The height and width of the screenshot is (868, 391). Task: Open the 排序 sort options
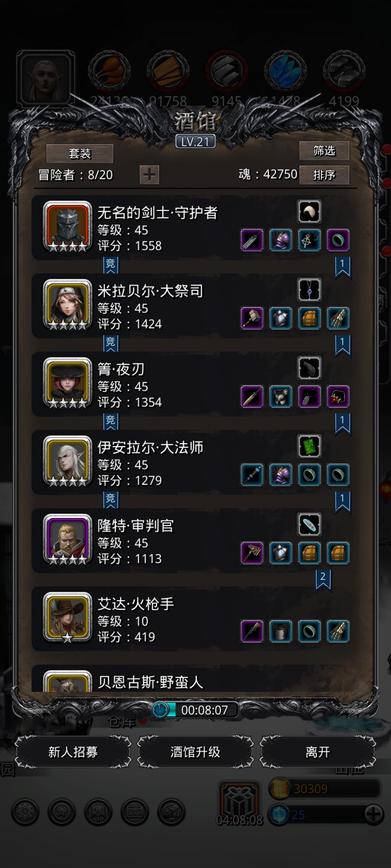point(324,175)
